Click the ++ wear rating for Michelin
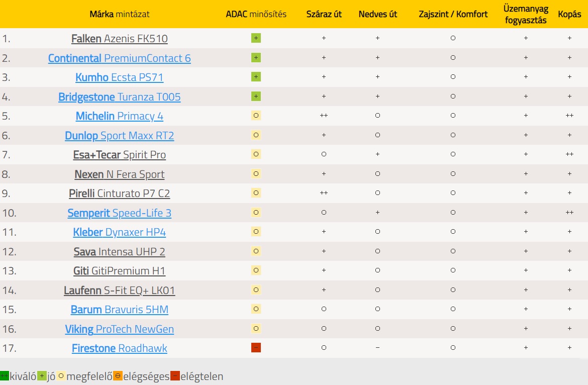Viewport: 588px width, 385px height. [x=569, y=116]
